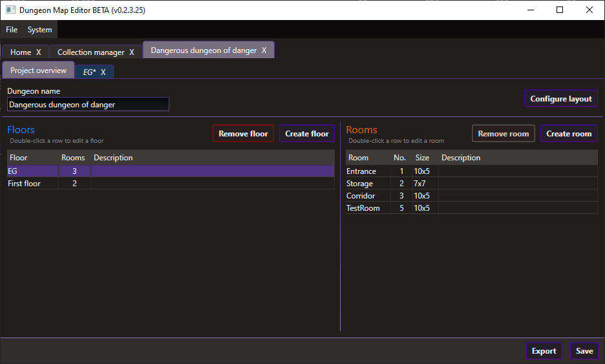Click the Remove floor button
605x364 pixels.
tap(243, 134)
